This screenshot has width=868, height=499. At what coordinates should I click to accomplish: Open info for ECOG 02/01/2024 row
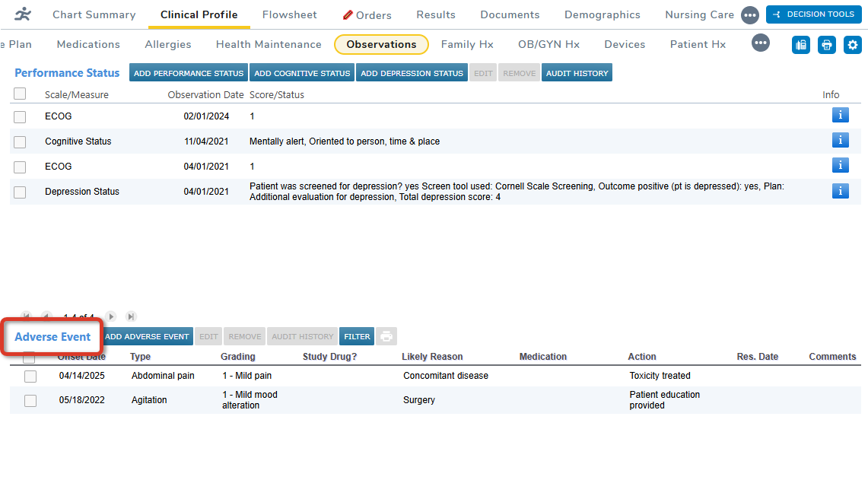[841, 115]
